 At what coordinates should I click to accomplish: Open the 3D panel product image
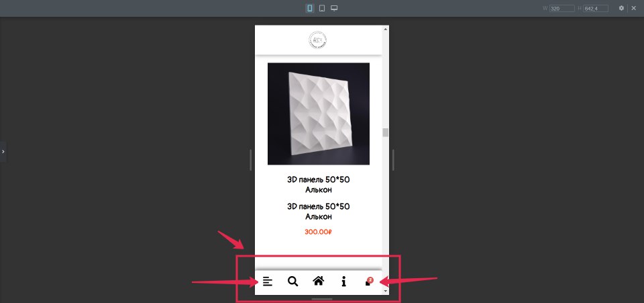click(x=318, y=114)
